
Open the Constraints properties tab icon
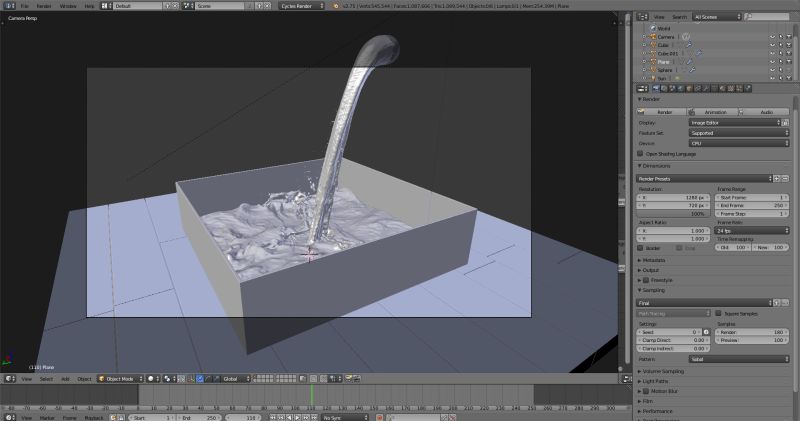[697, 88]
